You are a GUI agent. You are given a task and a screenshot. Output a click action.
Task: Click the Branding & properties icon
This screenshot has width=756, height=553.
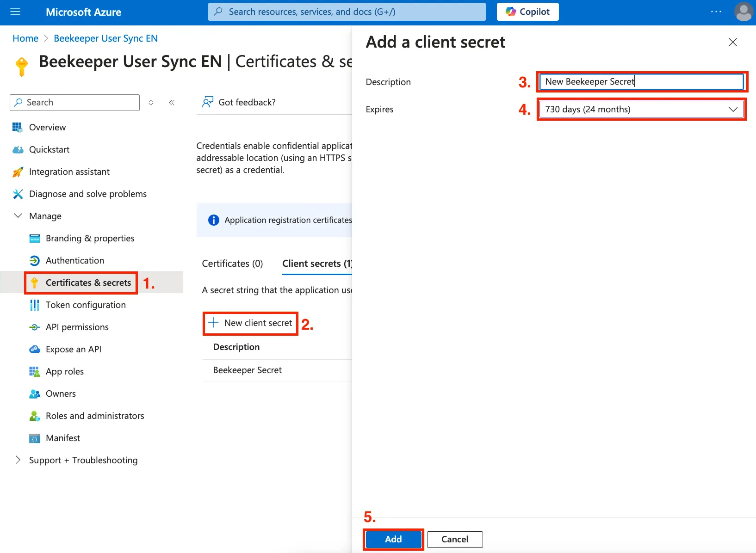pos(35,239)
